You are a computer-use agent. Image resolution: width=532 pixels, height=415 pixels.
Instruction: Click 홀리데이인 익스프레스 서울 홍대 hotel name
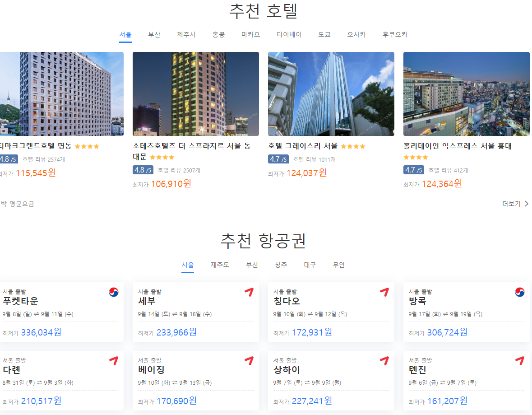click(458, 146)
